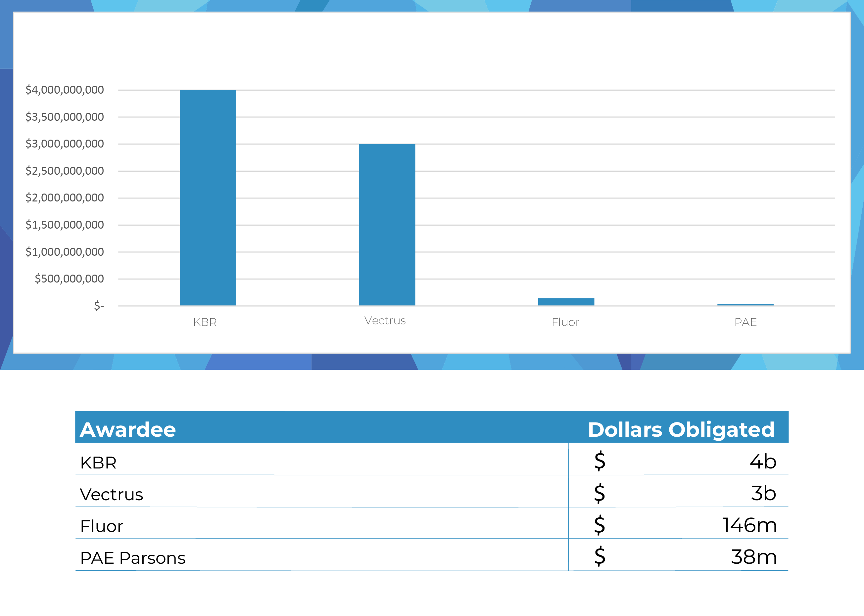Select the KBR axis label under the chart
The width and height of the screenshot is (864, 616).
point(205,322)
